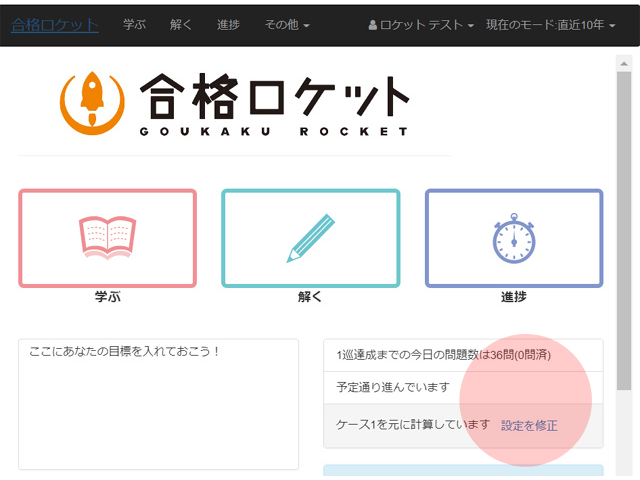
Task: Open the 現在のモード:直近10年 dropdown
Action: (x=550, y=25)
